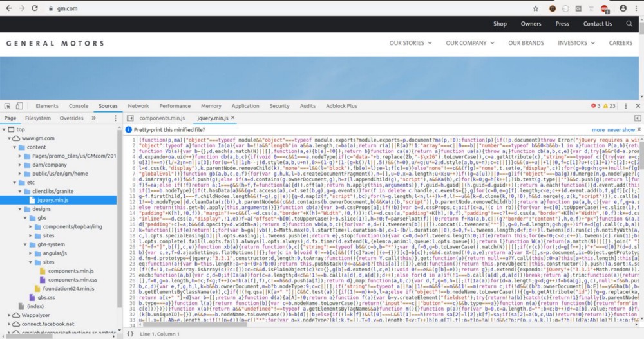Open OUR STORIES dropdown menu
The image size is (644, 339).
tap(410, 43)
